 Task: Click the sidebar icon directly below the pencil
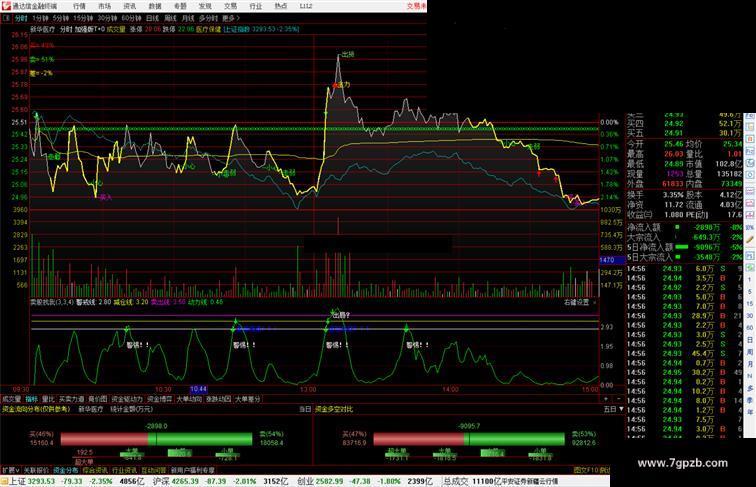click(750, 255)
